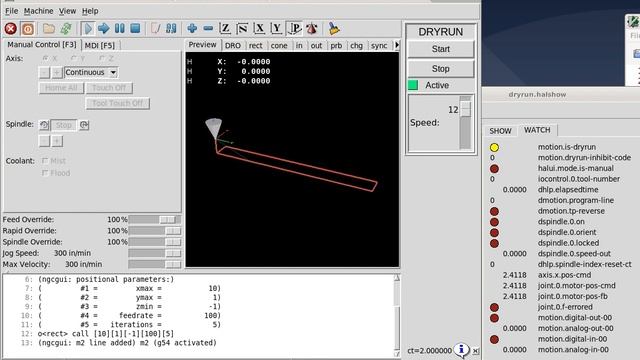Stop program with the blue square icon
This screenshot has width=640, height=360.
[x=136, y=29]
